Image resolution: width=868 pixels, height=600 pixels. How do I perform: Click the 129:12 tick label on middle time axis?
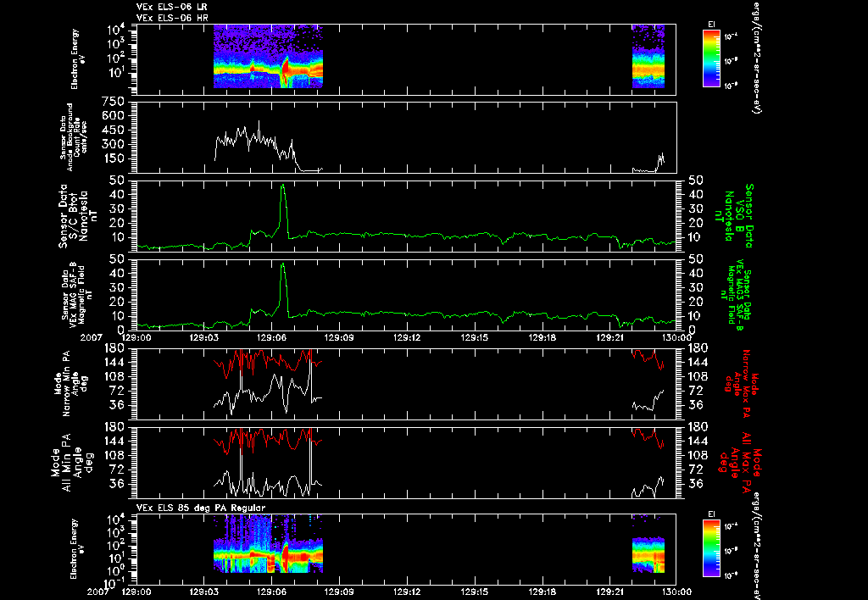pos(408,337)
